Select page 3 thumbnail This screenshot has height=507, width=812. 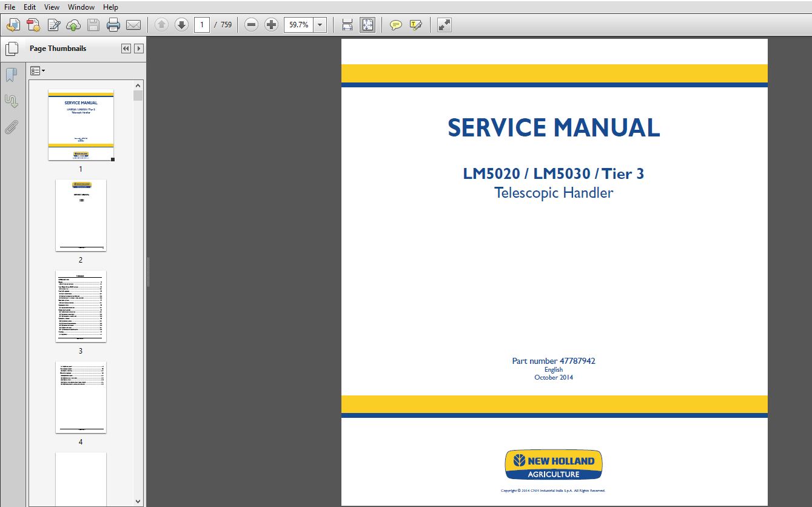81,306
